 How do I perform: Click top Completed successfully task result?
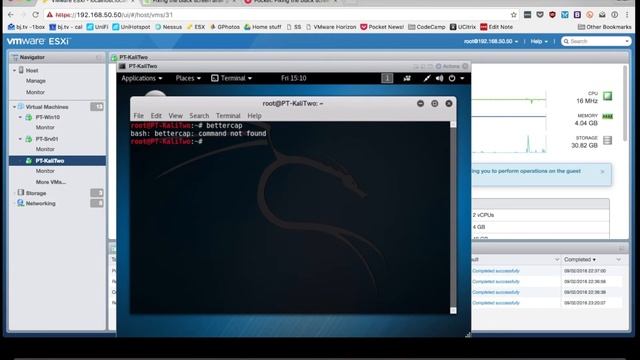tap(496, 271)
